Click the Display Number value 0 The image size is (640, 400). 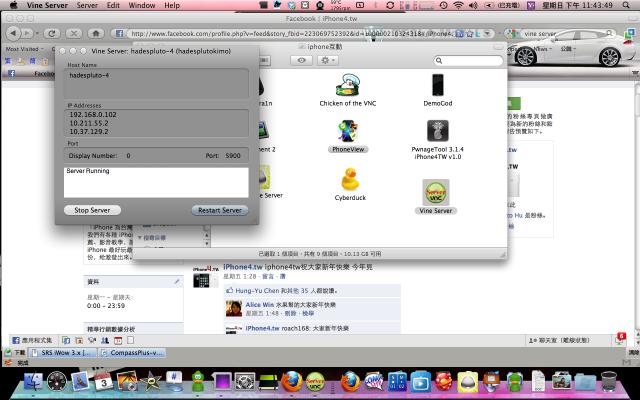tap(128, 156)
